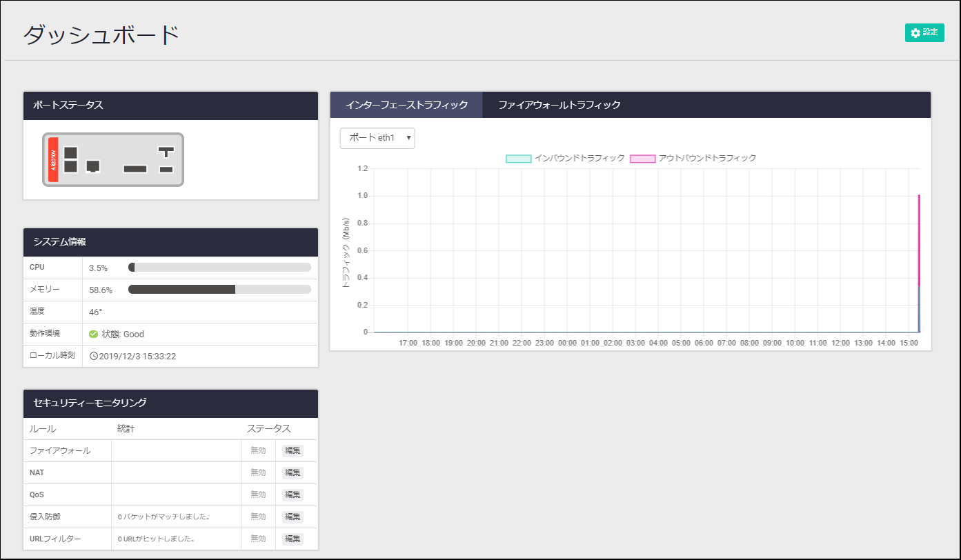The height and width of the screenshot is (560, 961).
Task: Switch to ファイアウォールトラフィック tab
Action: pos(559,105)
